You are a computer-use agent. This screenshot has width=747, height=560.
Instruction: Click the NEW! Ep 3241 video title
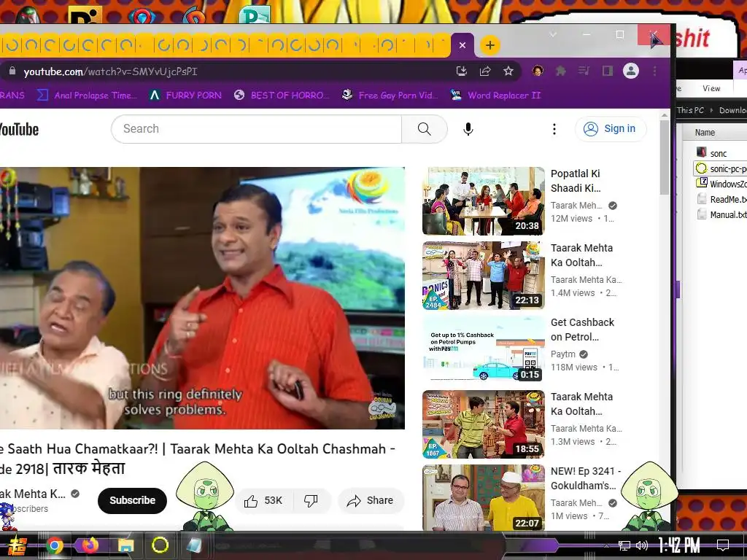586,478
